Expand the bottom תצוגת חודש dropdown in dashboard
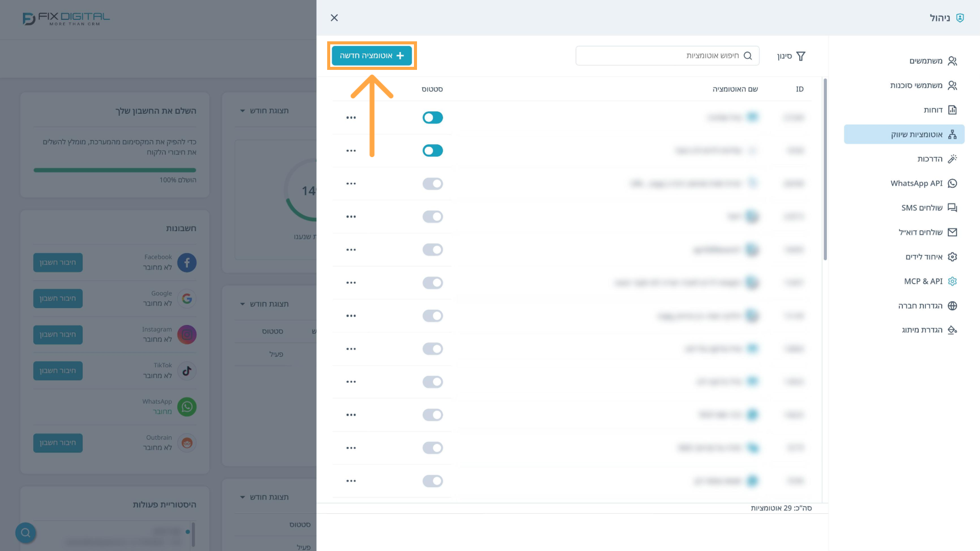This screenshot has width=980, height=551. [x=264, y=497]
